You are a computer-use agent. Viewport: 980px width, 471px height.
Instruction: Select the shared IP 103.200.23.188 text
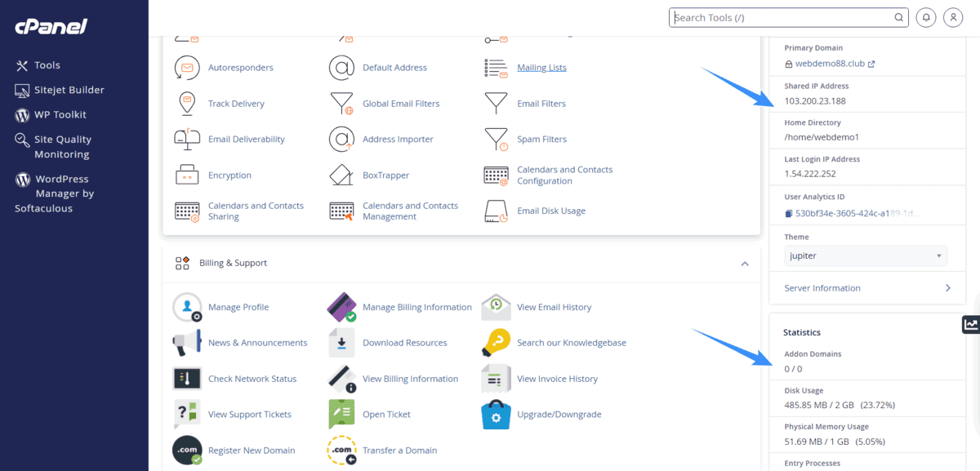point(815,101)
